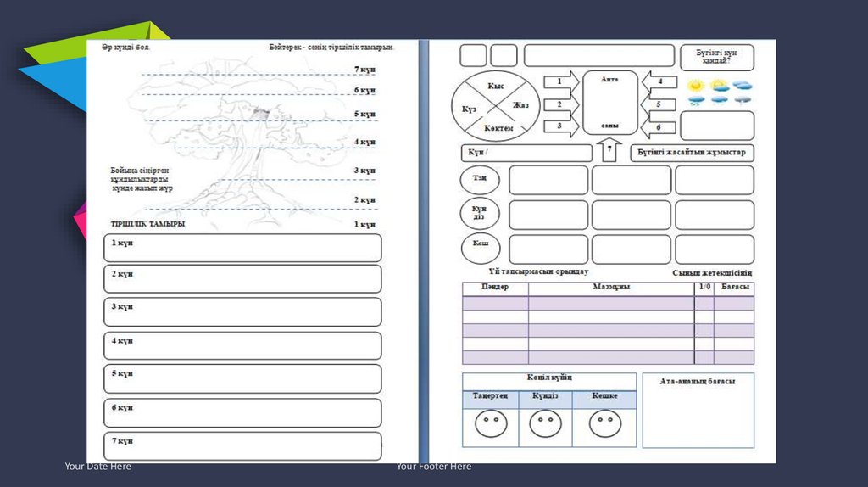
Task: Click the Ата-ананың бағасы box
Action: [698, 411]
